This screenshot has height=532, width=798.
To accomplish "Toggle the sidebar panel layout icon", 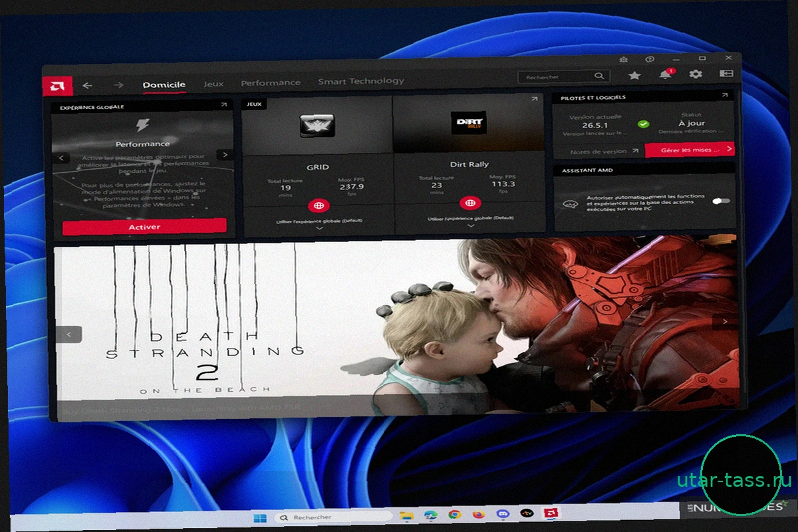I will 726,73.
